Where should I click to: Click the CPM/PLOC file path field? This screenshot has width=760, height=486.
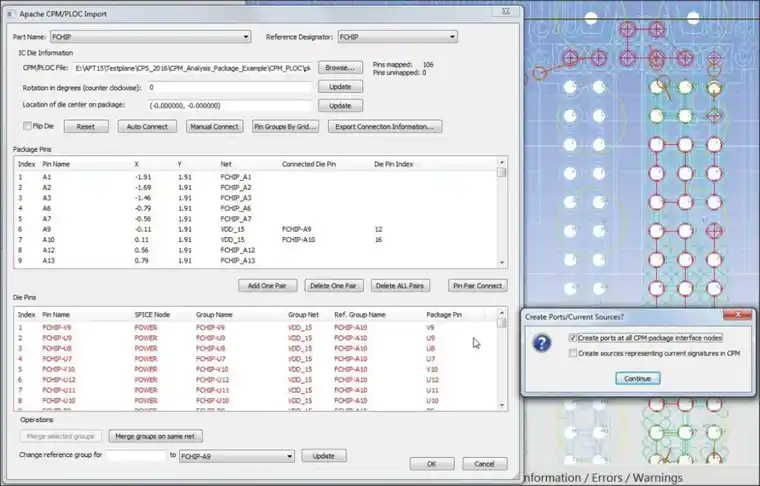(x=193, y=68)
